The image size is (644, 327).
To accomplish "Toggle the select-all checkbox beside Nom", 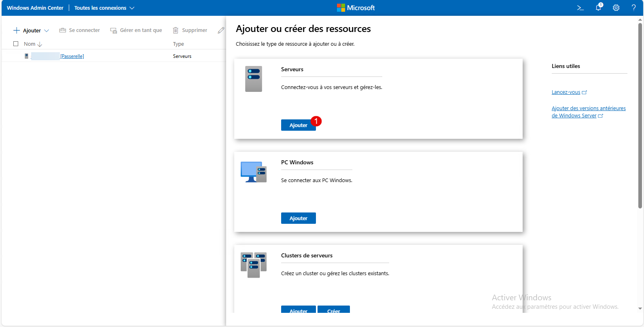I will point(16,44).
